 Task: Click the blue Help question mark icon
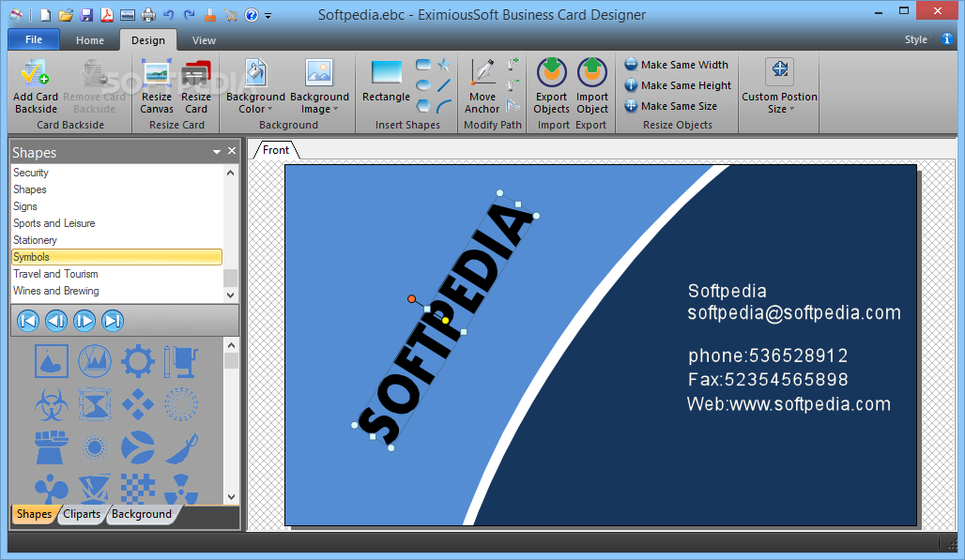click(252, 15)
